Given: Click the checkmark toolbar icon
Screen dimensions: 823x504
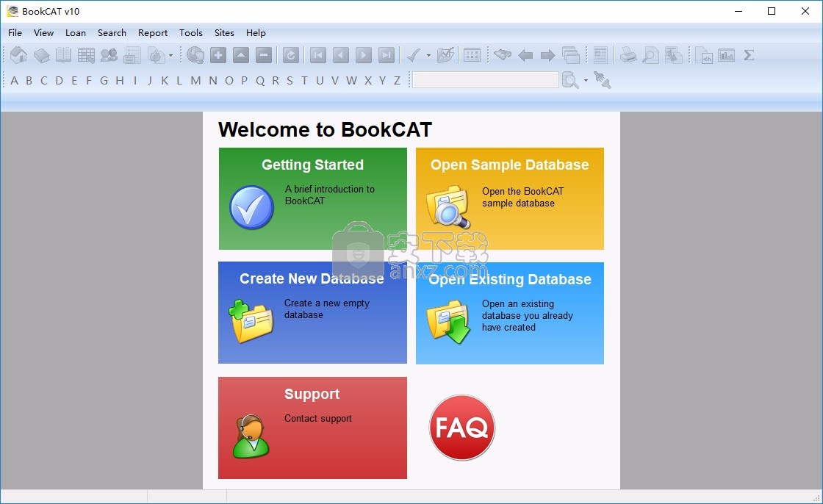Looking at the screenshot, I should tap(414, 55).
